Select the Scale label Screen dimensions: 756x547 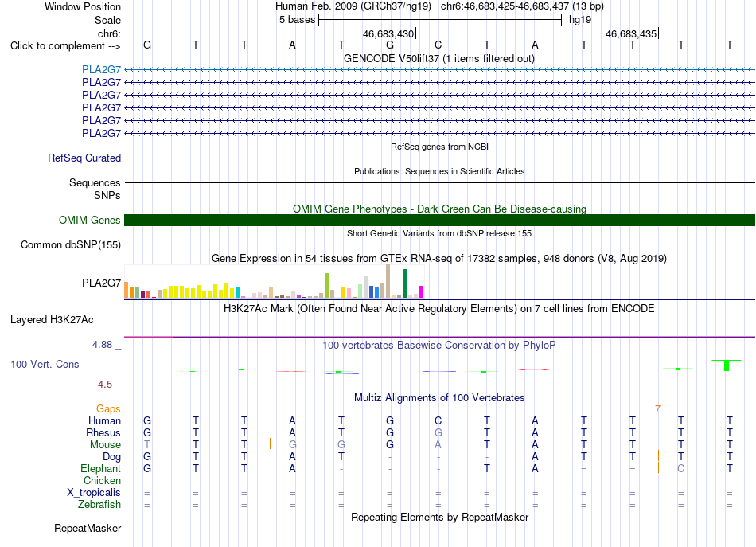(x=107, y=20)
